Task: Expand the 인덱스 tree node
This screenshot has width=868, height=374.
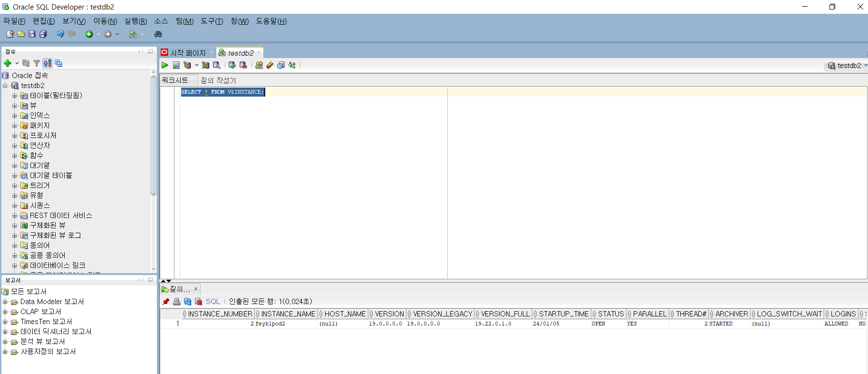Action: 15,116
